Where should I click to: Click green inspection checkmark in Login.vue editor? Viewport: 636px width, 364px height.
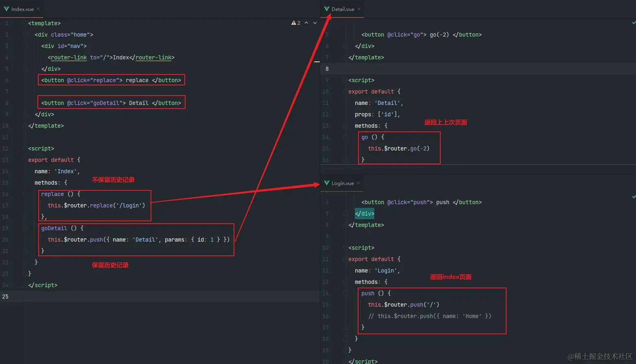pos(634,197)
